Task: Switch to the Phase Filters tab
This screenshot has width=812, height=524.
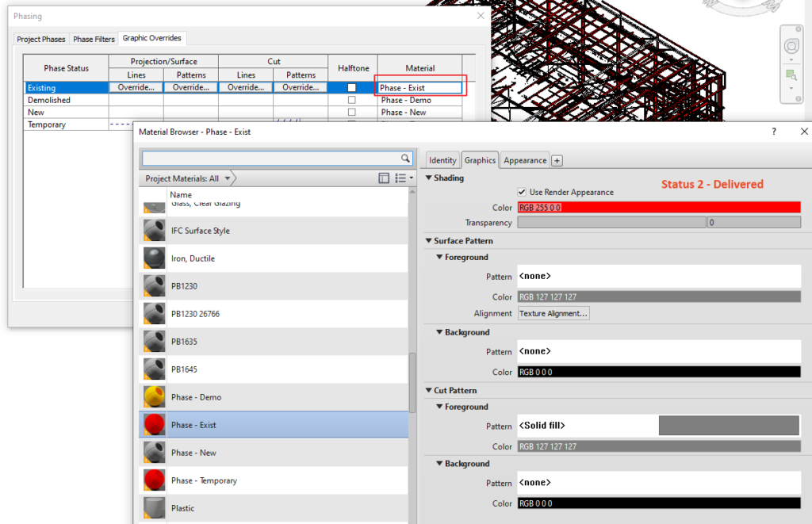Action: pos(94,38)
